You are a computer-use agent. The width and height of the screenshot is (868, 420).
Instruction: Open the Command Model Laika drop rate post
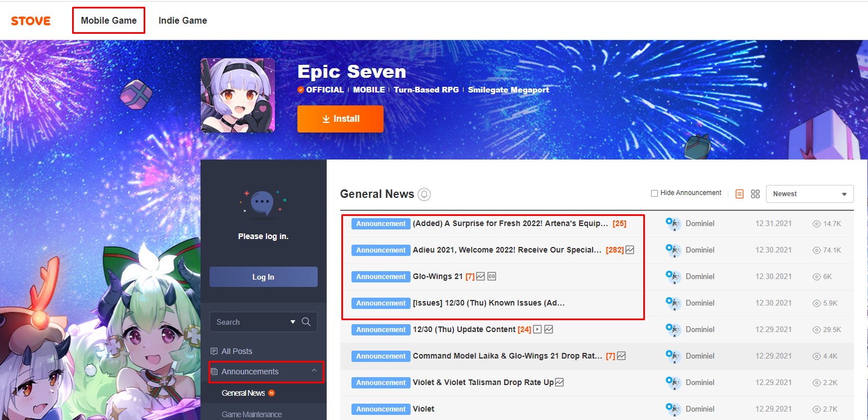click(507, 356)
